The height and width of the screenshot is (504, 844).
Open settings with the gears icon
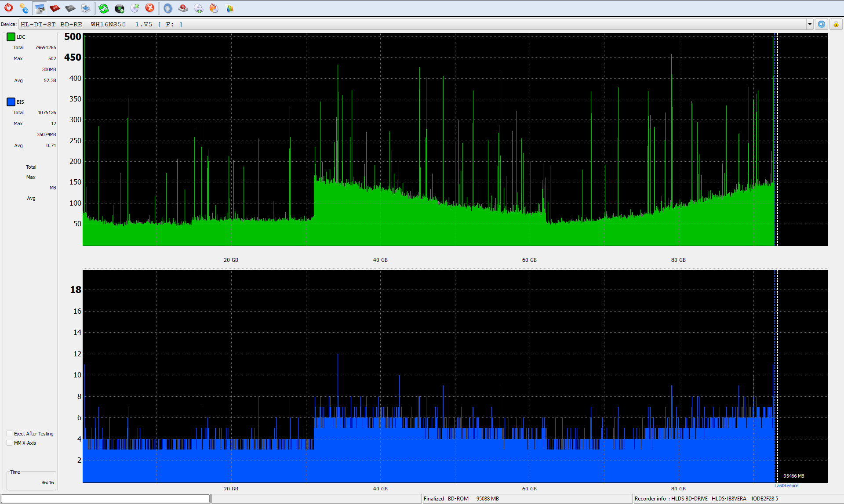24,8
